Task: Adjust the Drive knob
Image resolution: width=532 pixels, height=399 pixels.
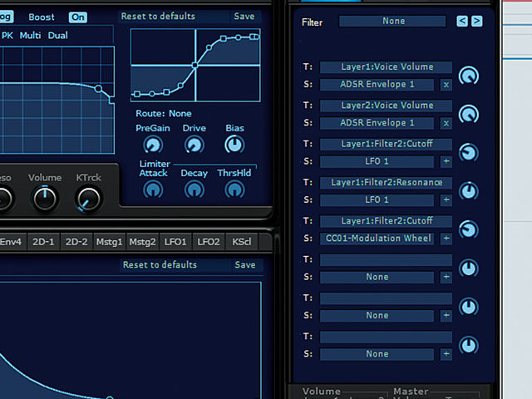Action: tap(195, 145)
